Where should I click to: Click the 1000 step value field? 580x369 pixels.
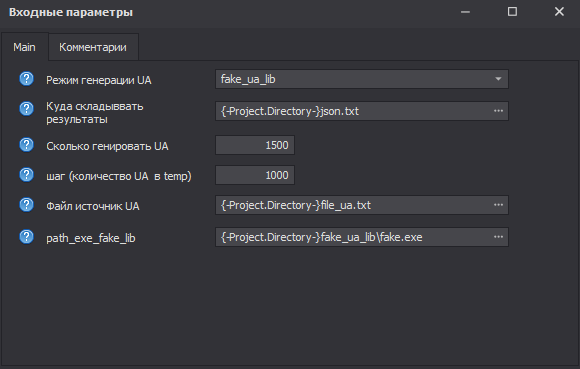(x=255, y=175)
